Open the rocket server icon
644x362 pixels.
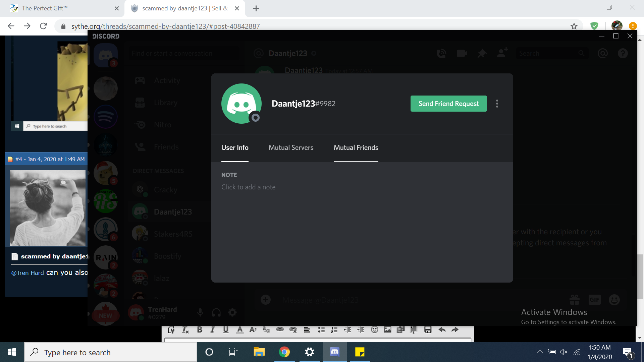106,229
